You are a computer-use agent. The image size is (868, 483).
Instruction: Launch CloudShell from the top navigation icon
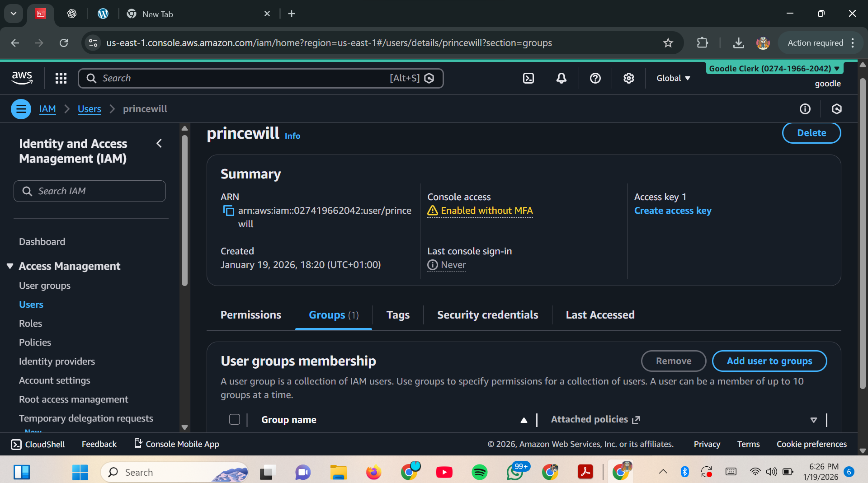528,78
